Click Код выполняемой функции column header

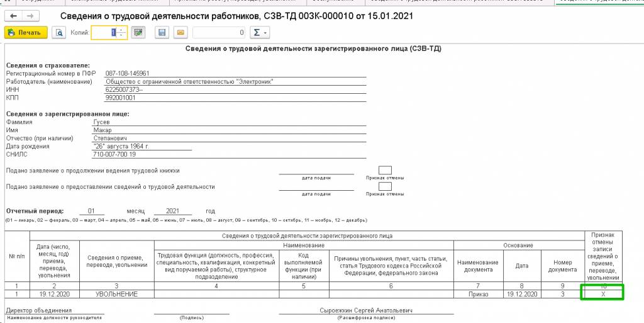click(x=304, y=266)
